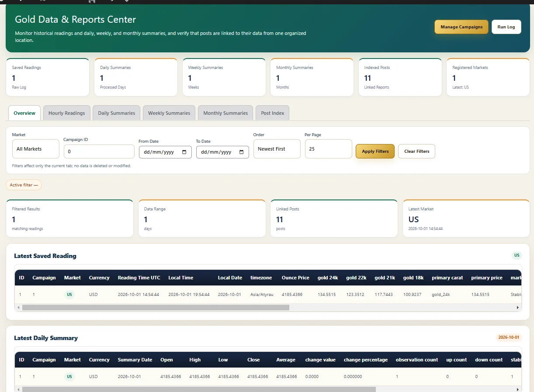
Task: Open the Order dropdown showing Newest First
Action: tap(277, 149)
